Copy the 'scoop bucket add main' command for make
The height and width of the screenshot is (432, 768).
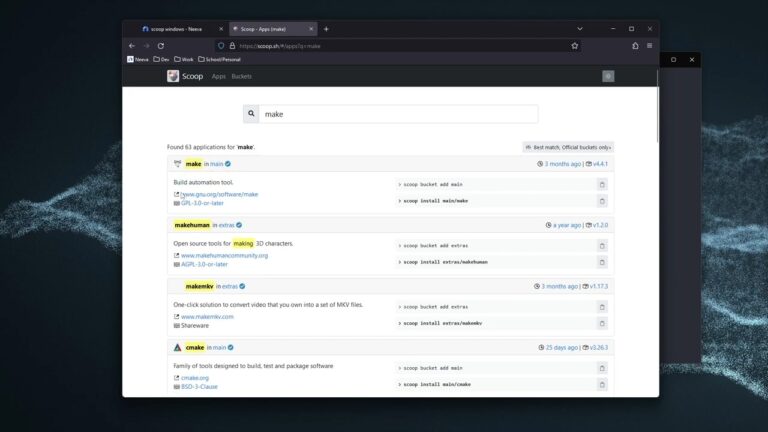602,185
